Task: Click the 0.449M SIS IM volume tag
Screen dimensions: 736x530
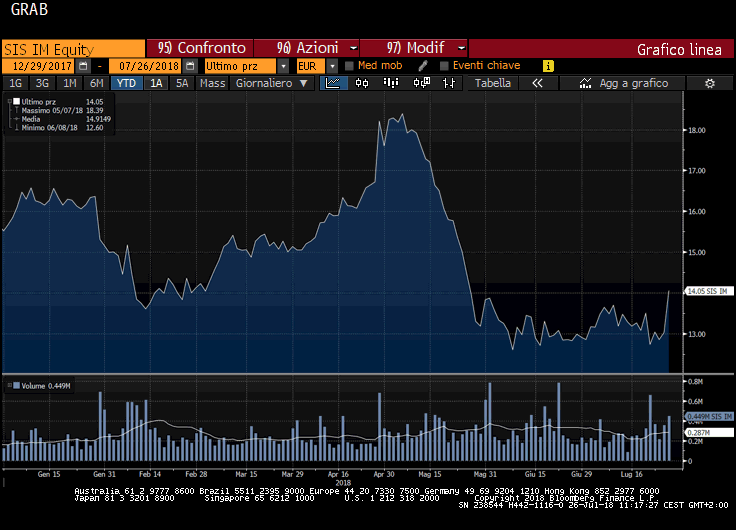Action: 709,416
